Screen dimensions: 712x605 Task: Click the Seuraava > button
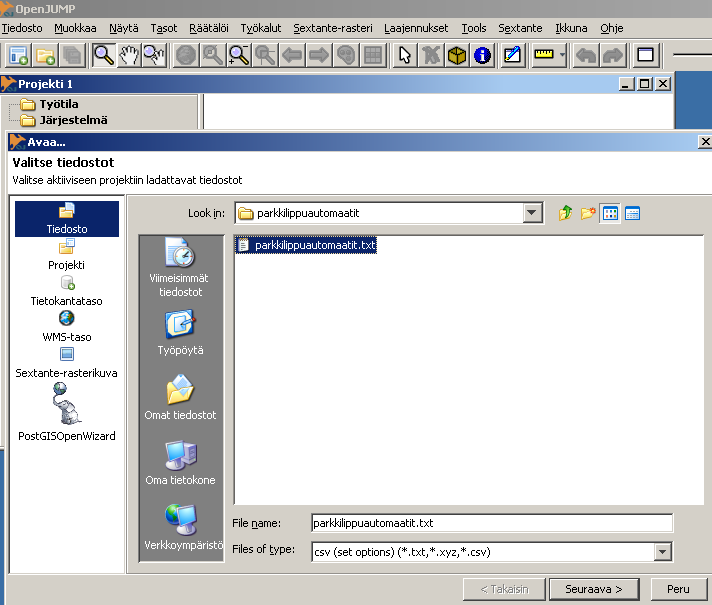pos(594,589)
